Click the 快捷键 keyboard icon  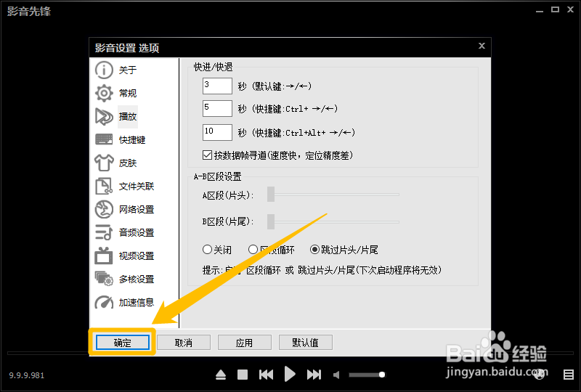(104, 139)
